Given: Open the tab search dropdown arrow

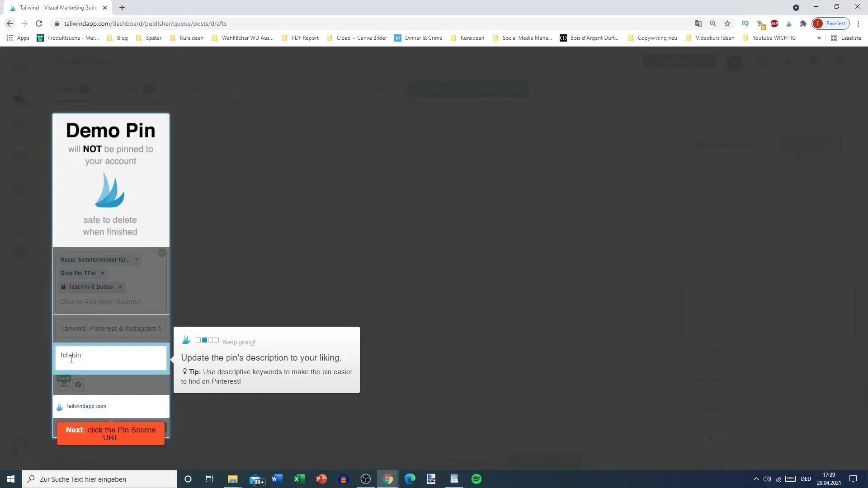Looking at the screenshot, I should pyautogui.click(x=796, y=8).
